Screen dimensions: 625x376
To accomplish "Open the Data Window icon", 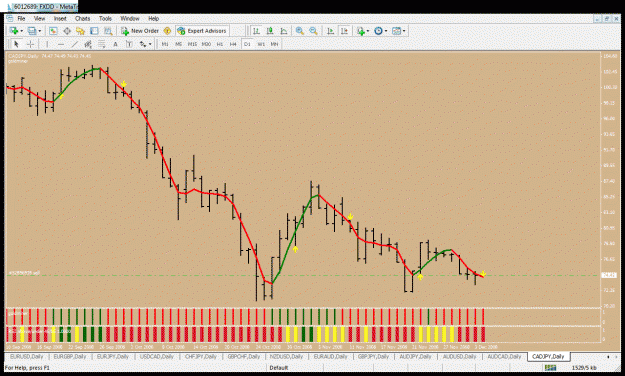I will point(67,31).
